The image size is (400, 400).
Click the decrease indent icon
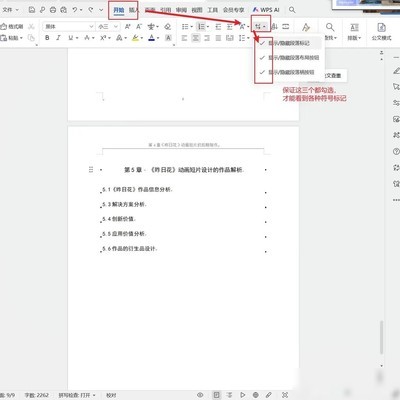tap(218, 26)
